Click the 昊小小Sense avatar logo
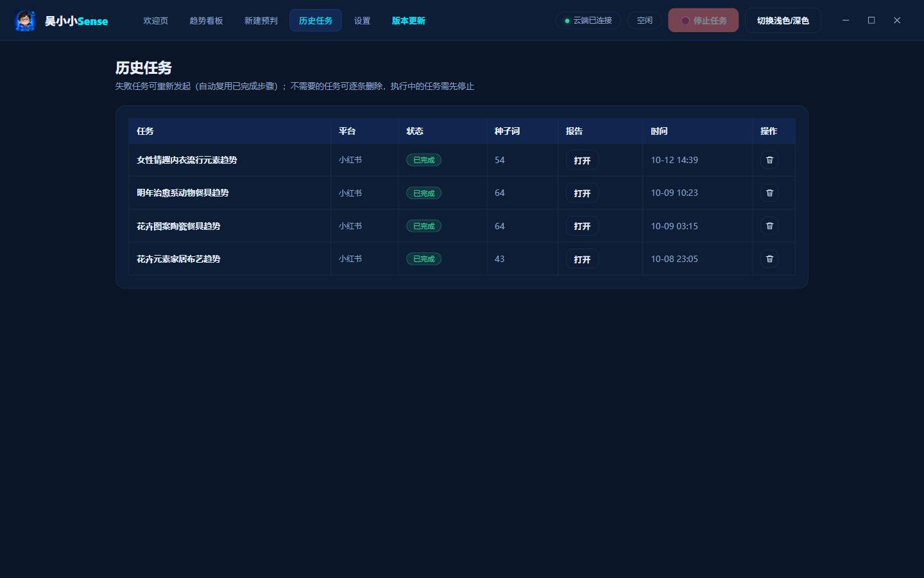Image resolution: width=924 pixels, height=578 pixels. click(25, 21)
